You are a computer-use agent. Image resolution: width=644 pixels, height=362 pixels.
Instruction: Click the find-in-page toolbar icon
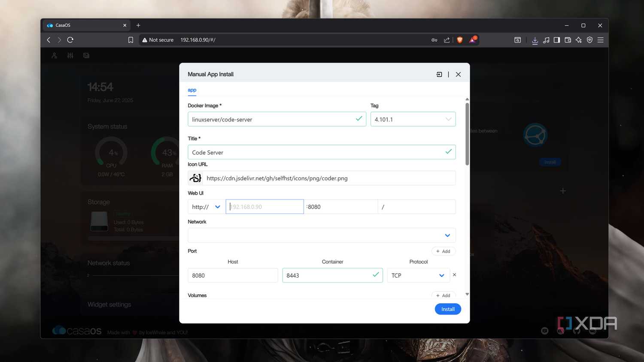click(518, 40)
